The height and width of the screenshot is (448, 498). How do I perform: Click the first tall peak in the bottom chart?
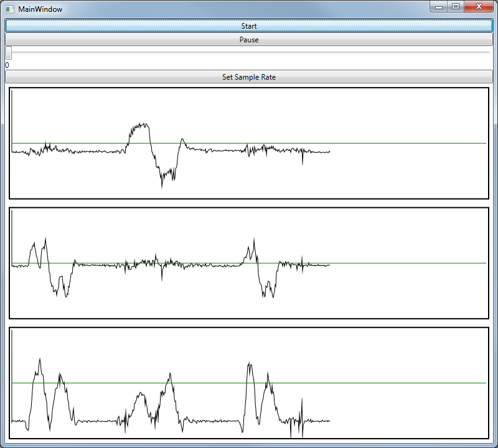[40, 359]
